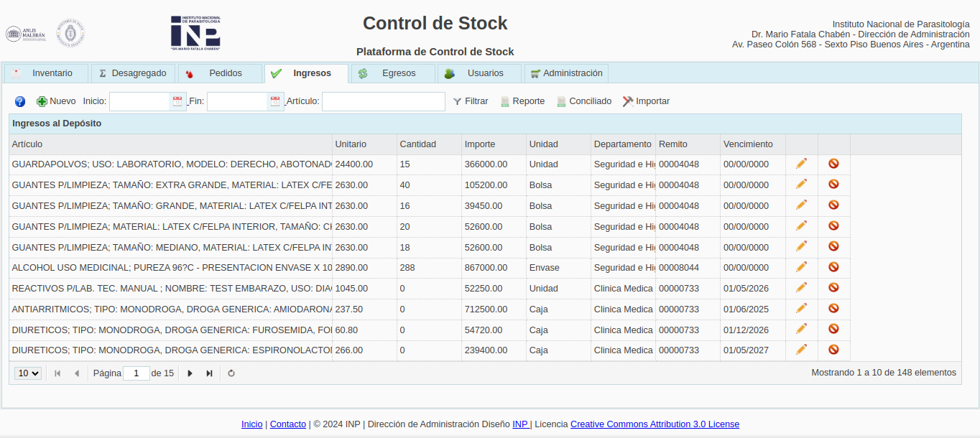Open the Contacto footer link

pos(287,424)
